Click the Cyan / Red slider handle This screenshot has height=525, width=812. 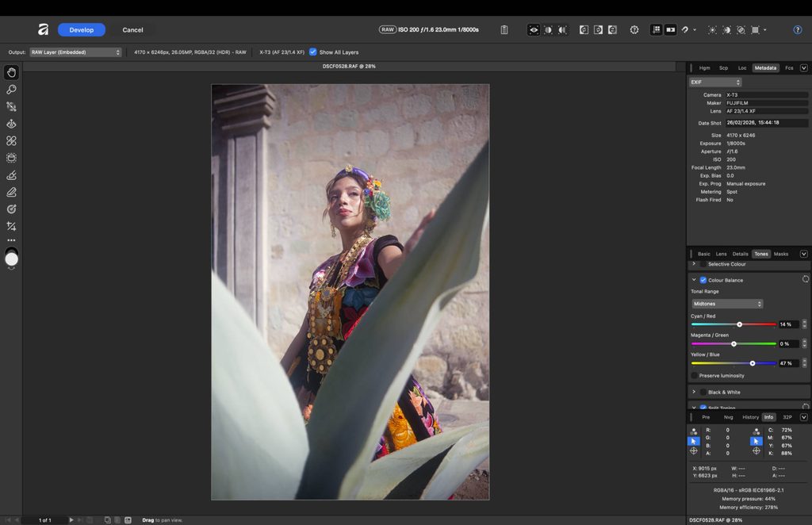tap(740, 324)
